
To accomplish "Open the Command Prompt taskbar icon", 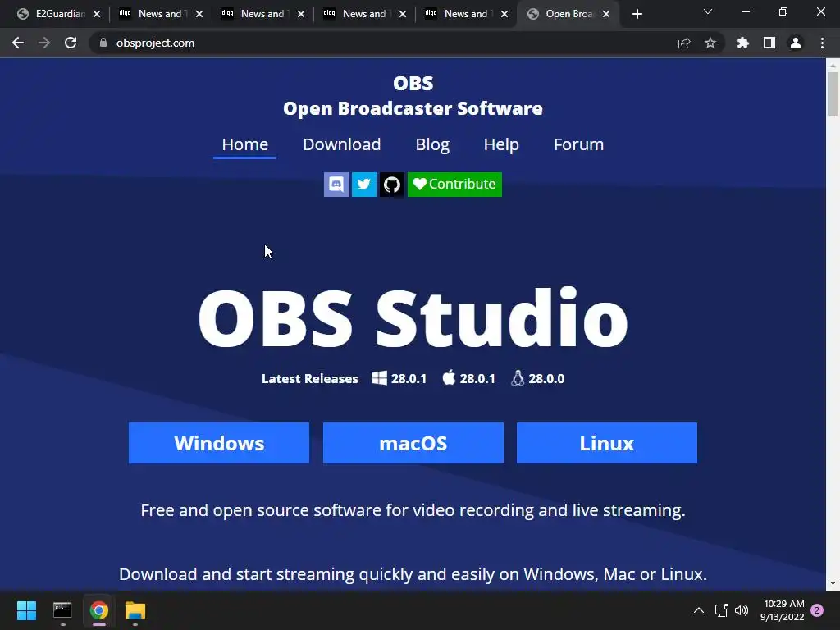I will click(62, 610).
